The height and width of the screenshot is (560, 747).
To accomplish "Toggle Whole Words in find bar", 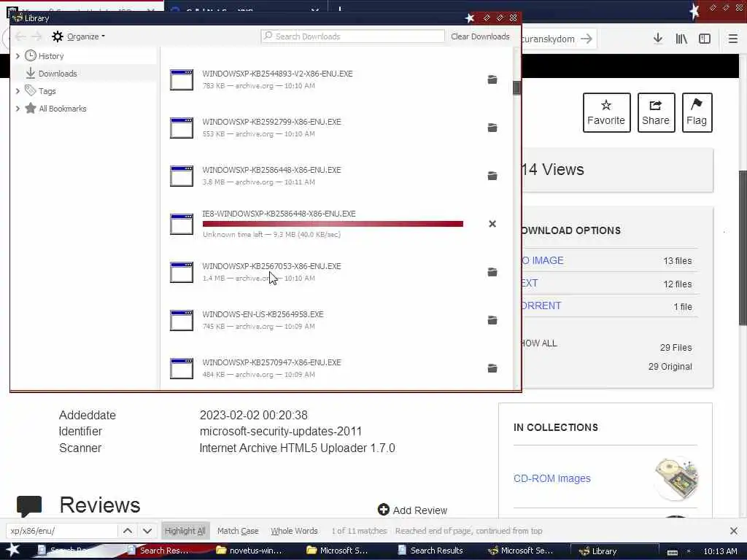I will click(x=294, y=531).
